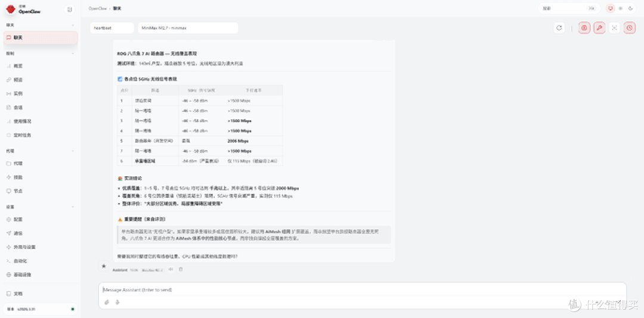The width and height of the screenshot is (644, 318).
Task: Click the OpenClaw red logo
Action: point(10,10)
